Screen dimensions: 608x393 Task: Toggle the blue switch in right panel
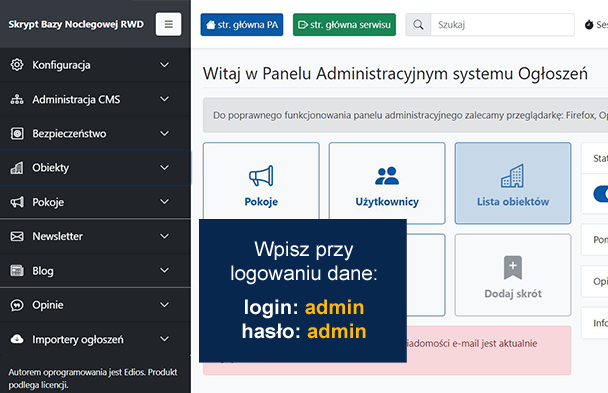point(601,194)
